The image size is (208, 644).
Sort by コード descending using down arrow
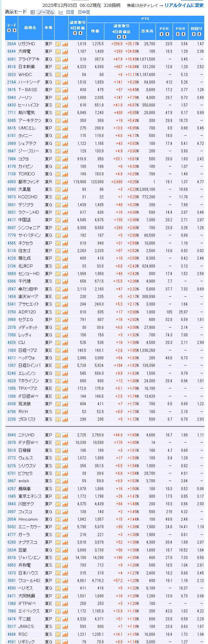pos(14,30)
